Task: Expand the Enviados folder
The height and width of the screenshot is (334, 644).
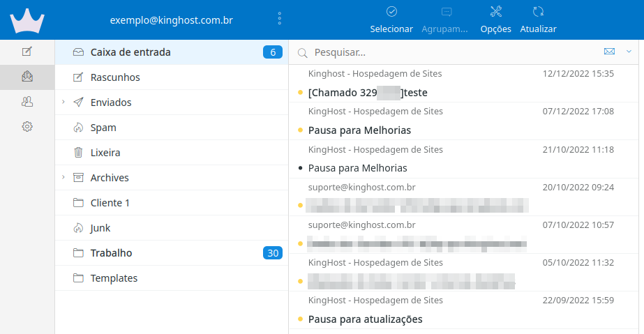Action: [63, 103]
